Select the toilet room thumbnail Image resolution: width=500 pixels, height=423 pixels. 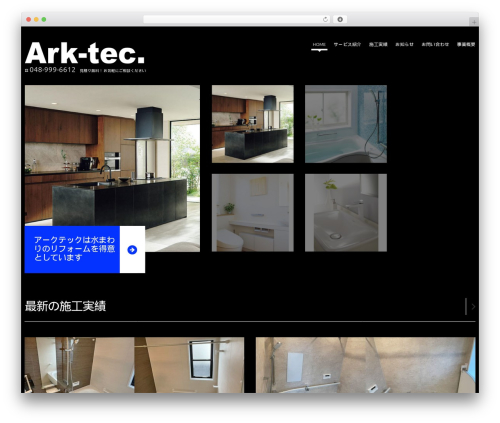pos(253,213)
